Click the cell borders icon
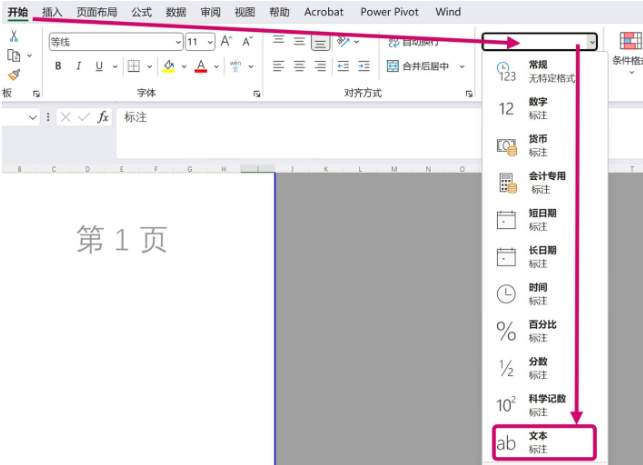 [x=134, y=66]
